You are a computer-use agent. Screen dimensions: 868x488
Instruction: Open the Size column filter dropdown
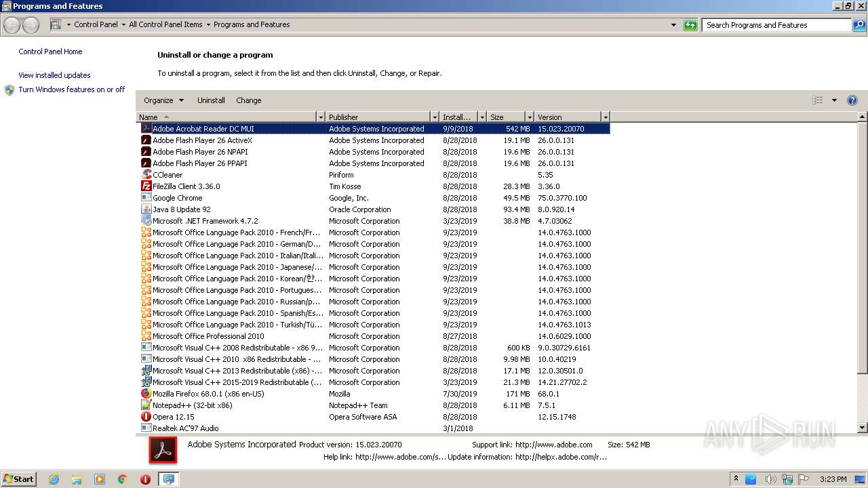click(529, 117)
